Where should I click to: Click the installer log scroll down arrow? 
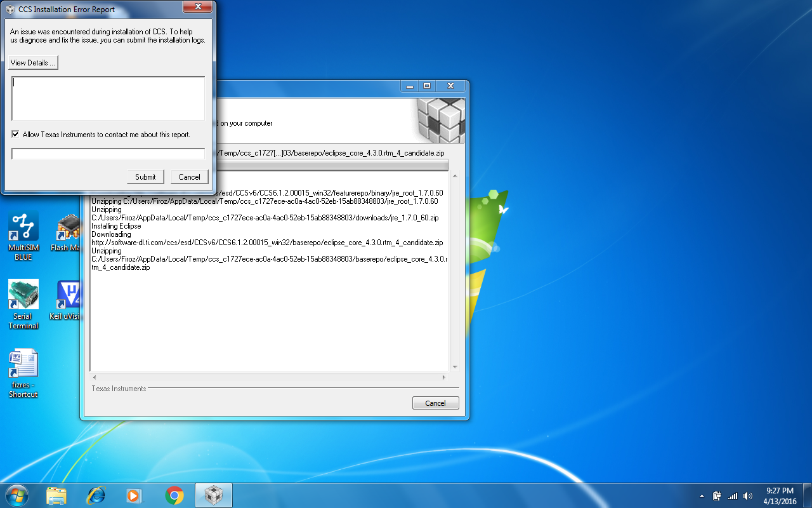coord(455,367)
